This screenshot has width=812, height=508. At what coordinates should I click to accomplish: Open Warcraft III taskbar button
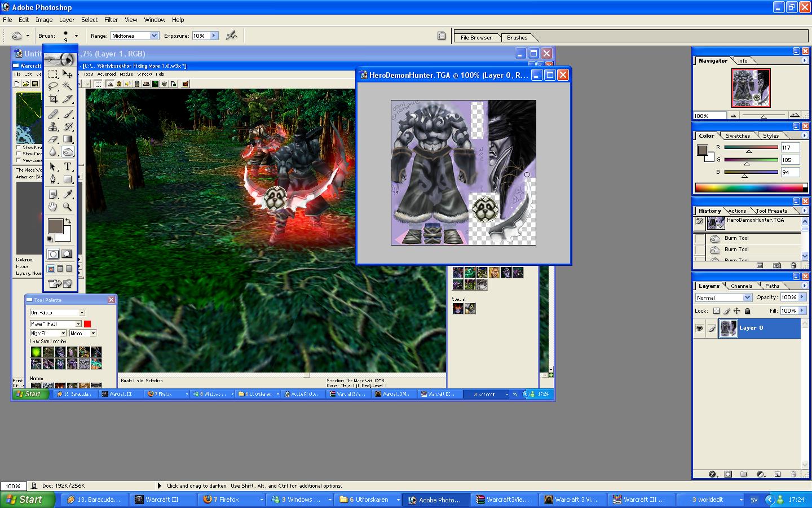162,500
